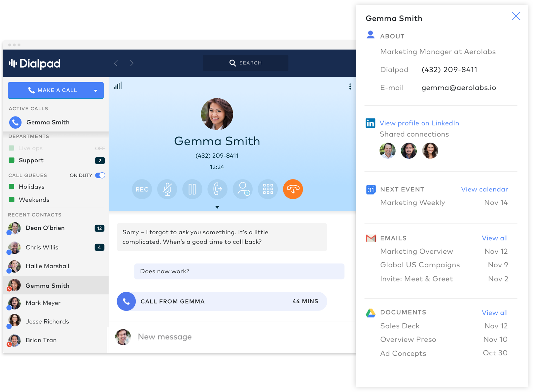Click Gemma Smith's large profile photo
The image size is (533, 392).
[x=217, y=114]
